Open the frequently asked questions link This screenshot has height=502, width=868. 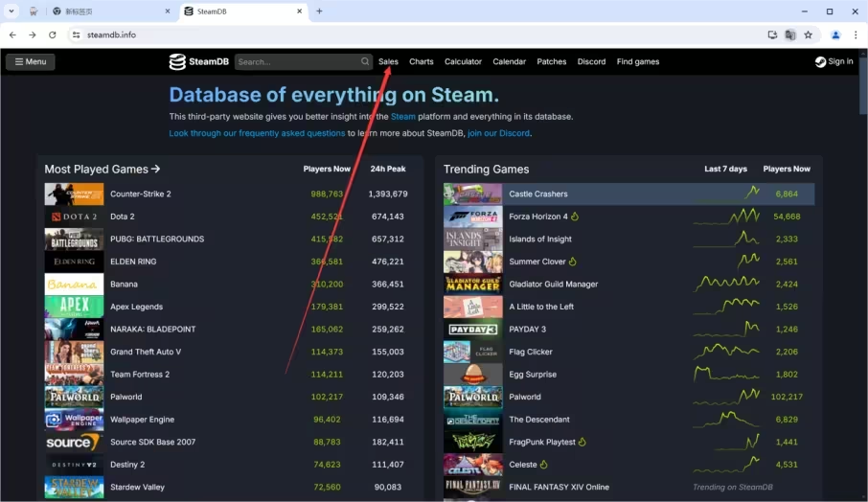coord(257,133)
